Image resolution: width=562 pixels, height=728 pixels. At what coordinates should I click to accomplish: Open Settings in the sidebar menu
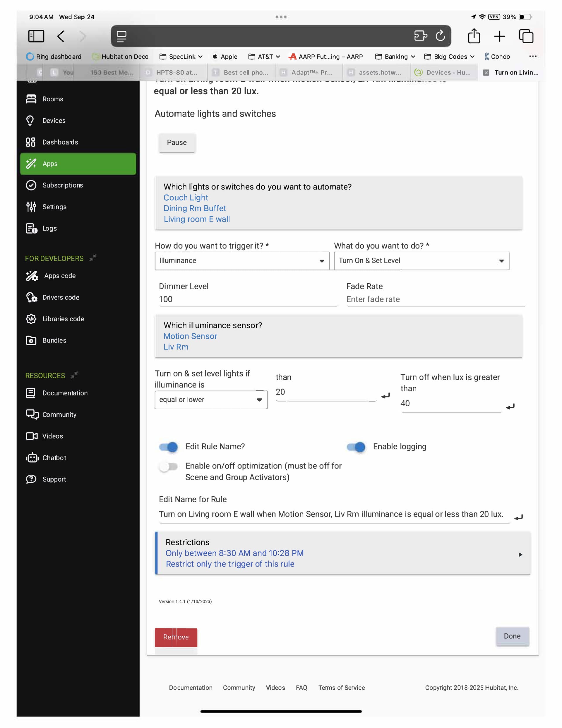coord(54,207)
